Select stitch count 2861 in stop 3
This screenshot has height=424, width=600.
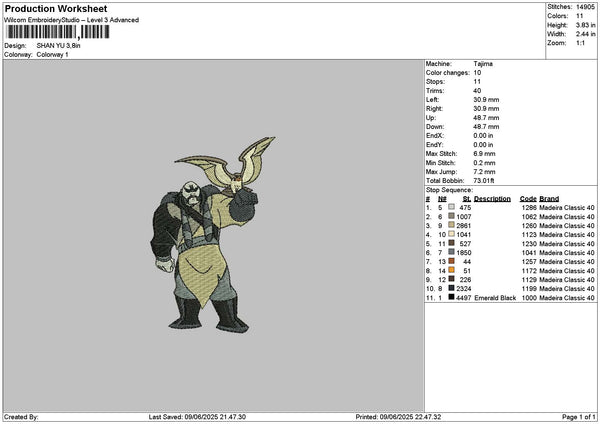pos(463,226)
